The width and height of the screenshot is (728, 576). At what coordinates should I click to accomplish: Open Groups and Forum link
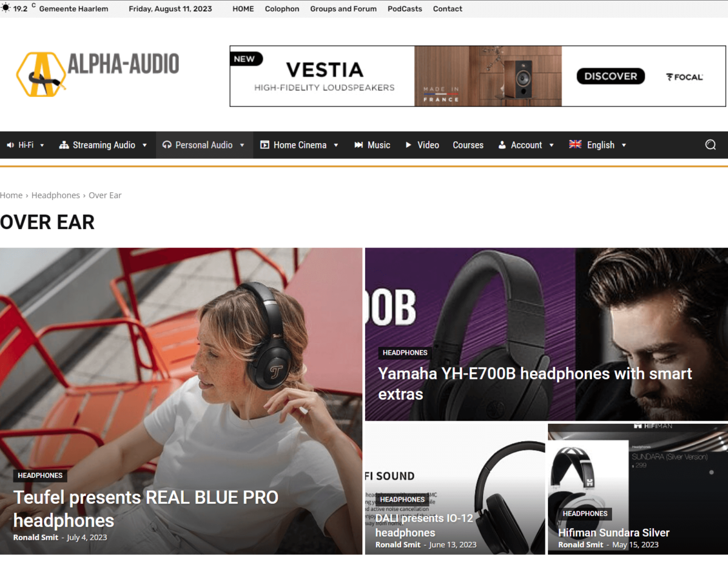pyautogui.click(x=343, y=8)
